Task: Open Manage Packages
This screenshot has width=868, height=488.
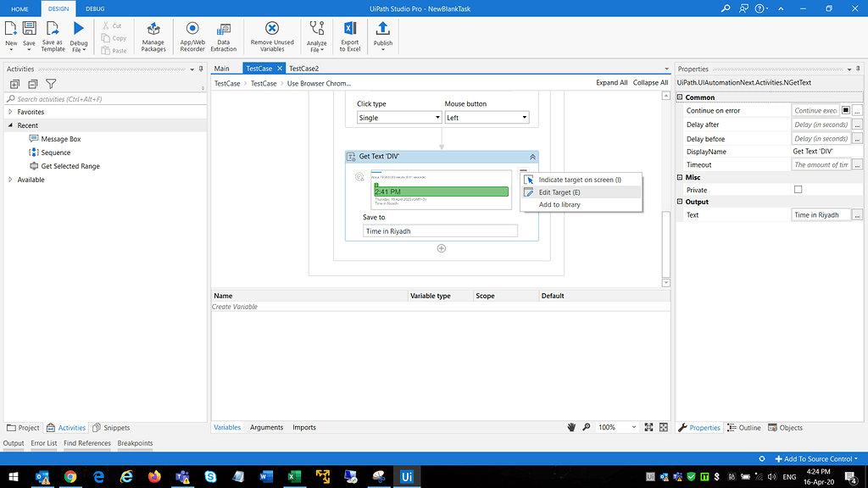Action: coord(153,36)
